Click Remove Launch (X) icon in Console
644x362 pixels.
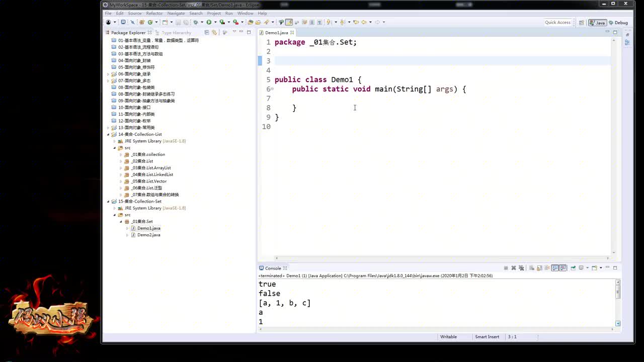pos(514,268)
